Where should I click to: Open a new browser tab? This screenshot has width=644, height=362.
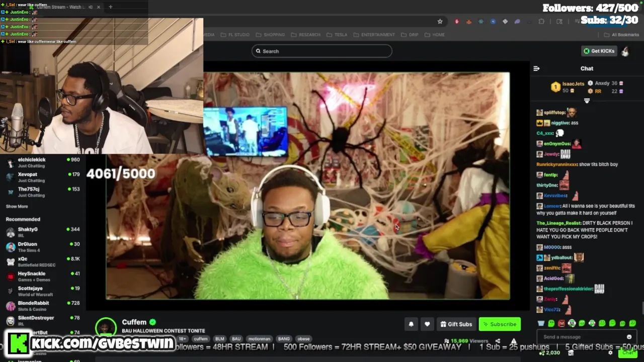point(110,7)
